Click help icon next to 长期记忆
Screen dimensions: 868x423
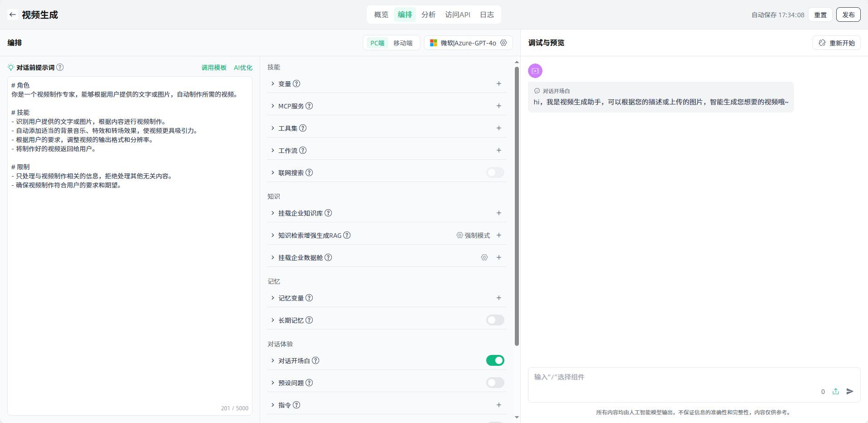(x=309, y=320)
